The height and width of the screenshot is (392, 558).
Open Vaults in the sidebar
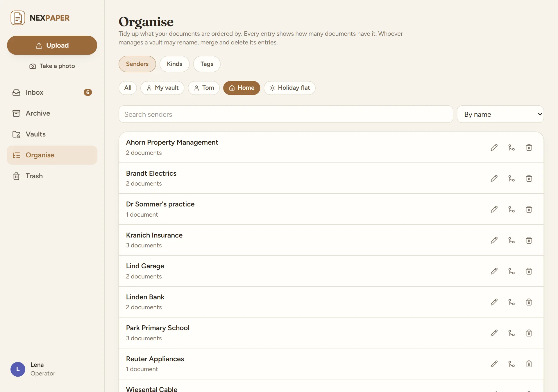point(52,134)
